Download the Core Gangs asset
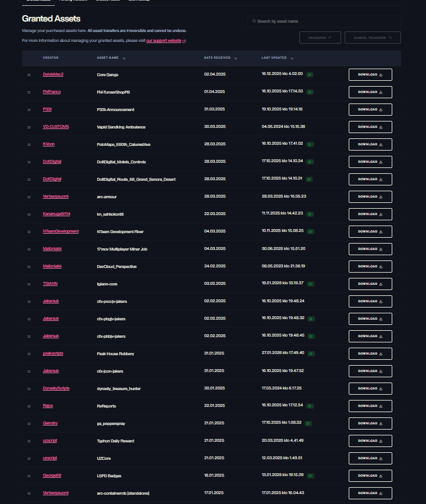Viewport: 426px width, 504px height. 370,74
